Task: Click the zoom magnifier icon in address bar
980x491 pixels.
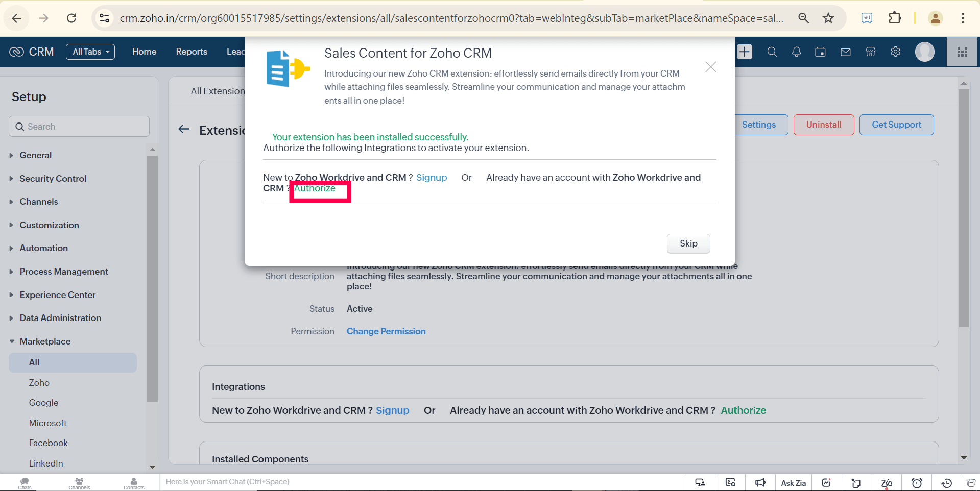Action: [x=804, y=18]
